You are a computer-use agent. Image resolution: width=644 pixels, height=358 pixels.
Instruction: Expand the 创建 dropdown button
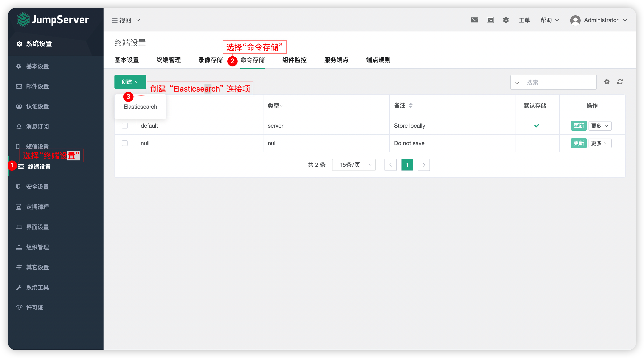tap(130, 82)
